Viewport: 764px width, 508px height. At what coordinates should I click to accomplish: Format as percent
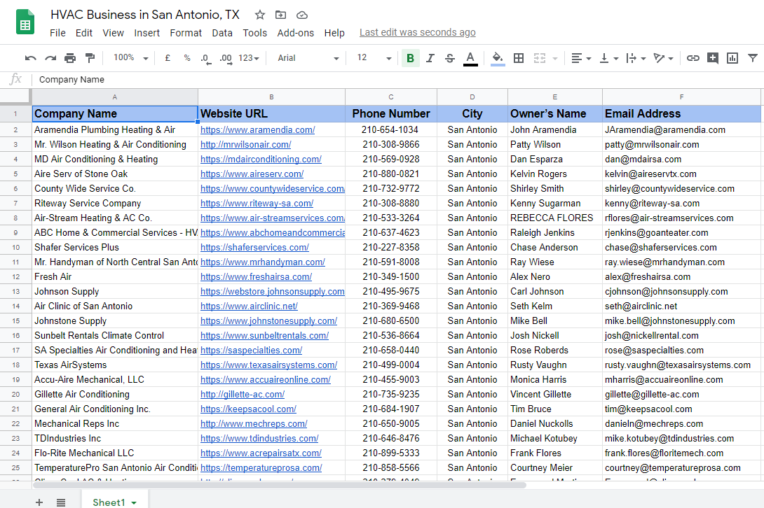click(x=187, y=58)
